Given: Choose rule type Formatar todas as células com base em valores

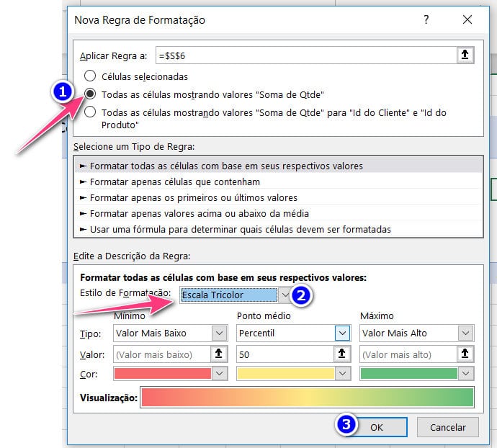Looking at the screenshot, I should click(x=278, y=166).
